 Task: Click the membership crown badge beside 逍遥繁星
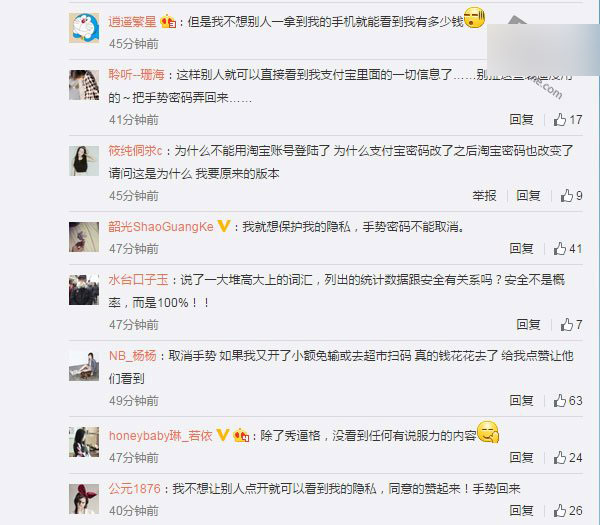point(168,21)
